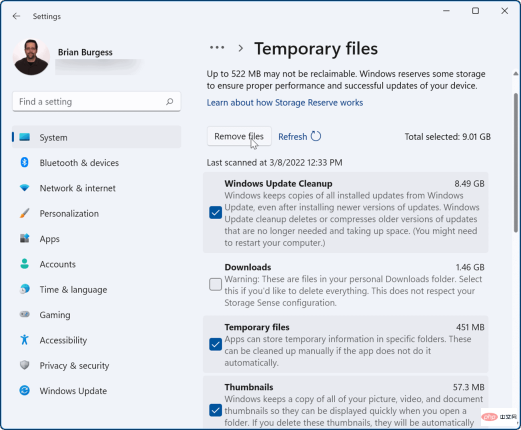Click the Time & language globe icon
The image size is (521, 430).
click(24, 289)
